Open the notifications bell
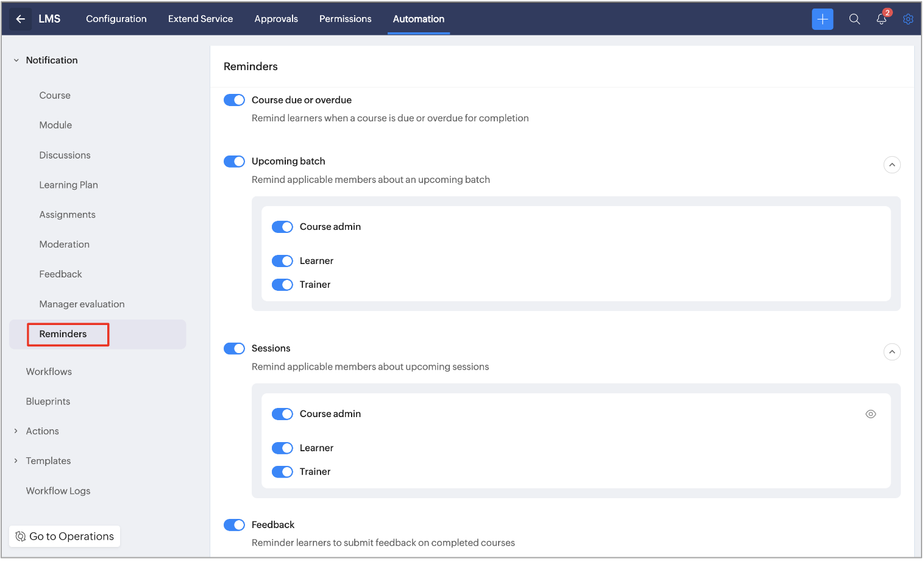 pyautogui.click(x=881, y=19)
